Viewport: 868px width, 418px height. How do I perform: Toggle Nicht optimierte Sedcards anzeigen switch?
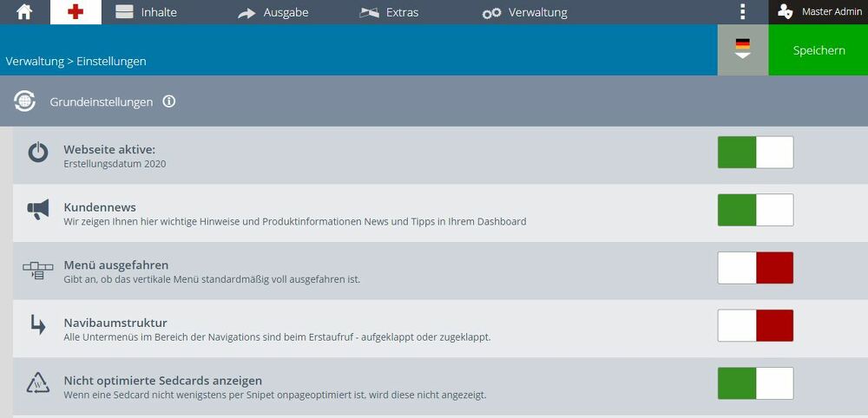756,383
